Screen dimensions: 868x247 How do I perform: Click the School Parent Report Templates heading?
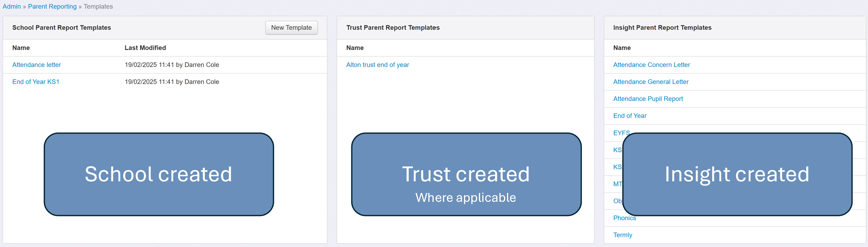coord(62,27)
